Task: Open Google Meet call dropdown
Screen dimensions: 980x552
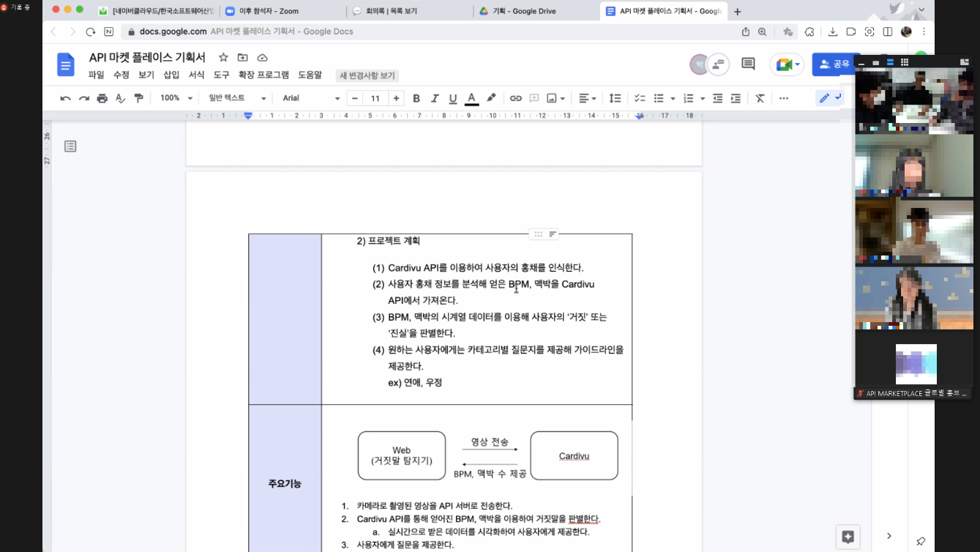Action: tap(787, 64)
